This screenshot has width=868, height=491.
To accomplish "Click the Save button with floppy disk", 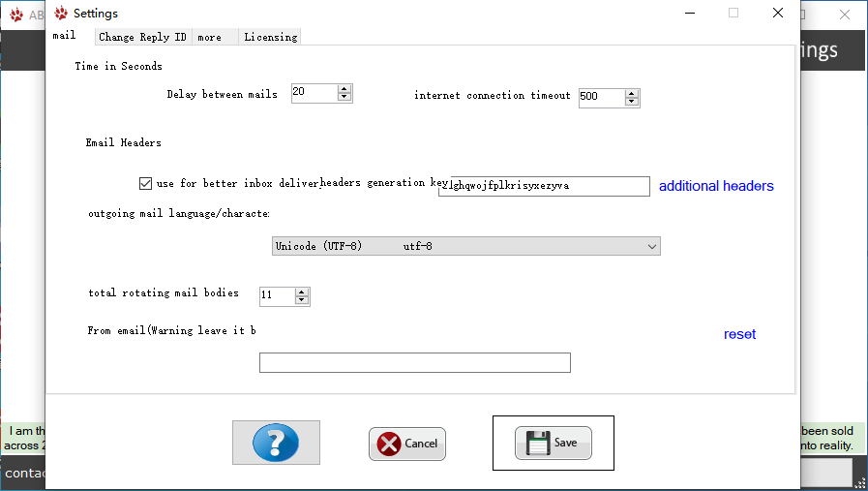I will pyautogui.click(x=554, y=443).
